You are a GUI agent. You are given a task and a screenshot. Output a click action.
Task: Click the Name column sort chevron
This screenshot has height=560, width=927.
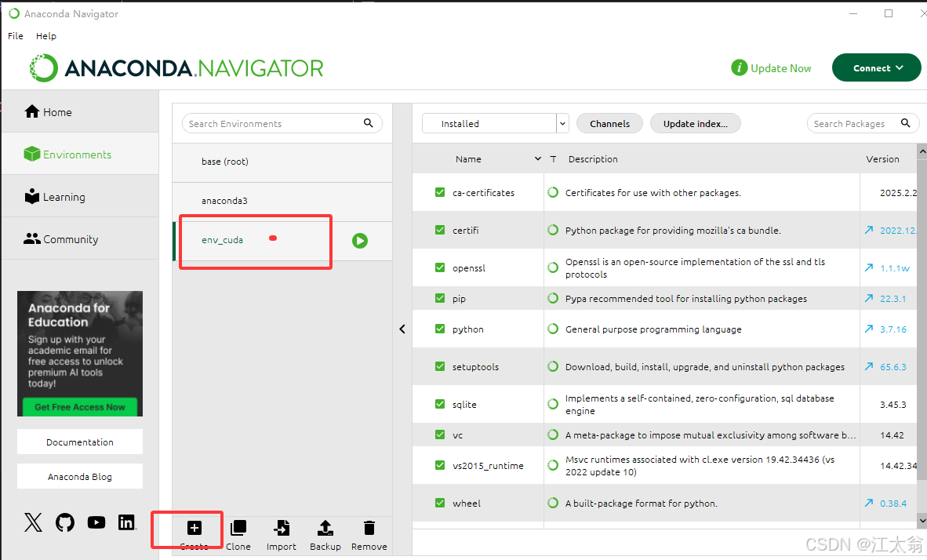pos(538,158)
